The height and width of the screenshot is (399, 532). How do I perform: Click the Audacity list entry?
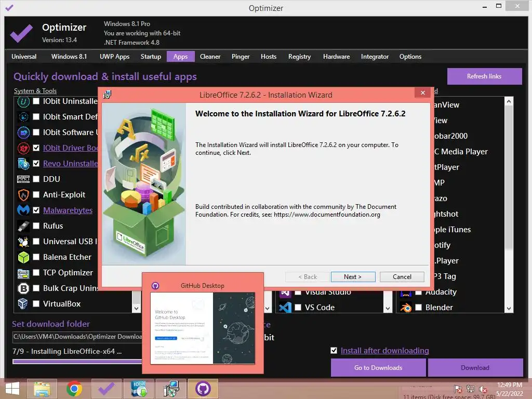[441, 292]
